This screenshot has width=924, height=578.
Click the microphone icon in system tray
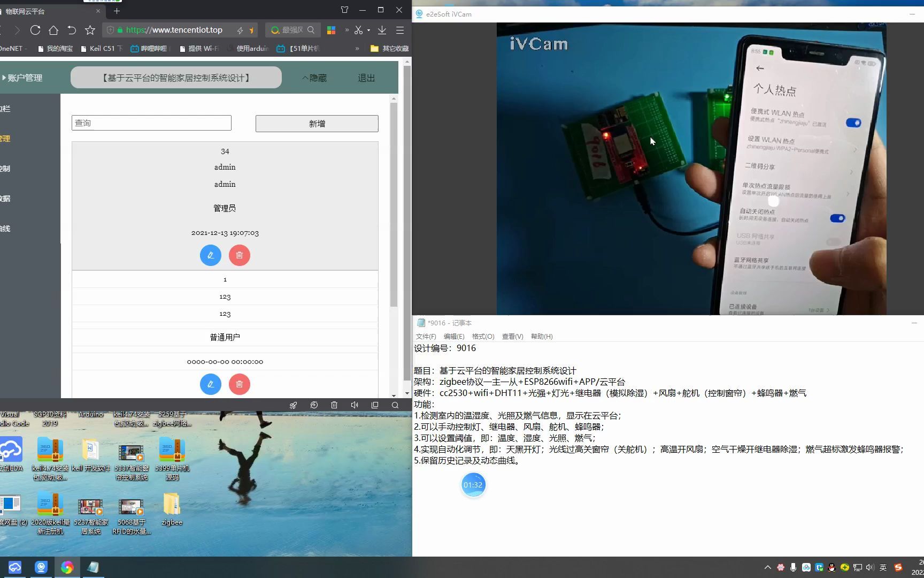point(793,567)
